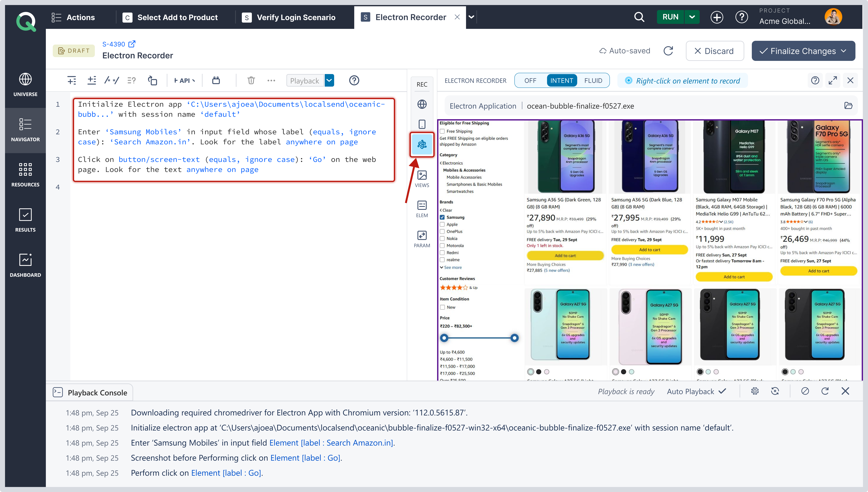Open the tab overflow dropdown arrow

471,17
